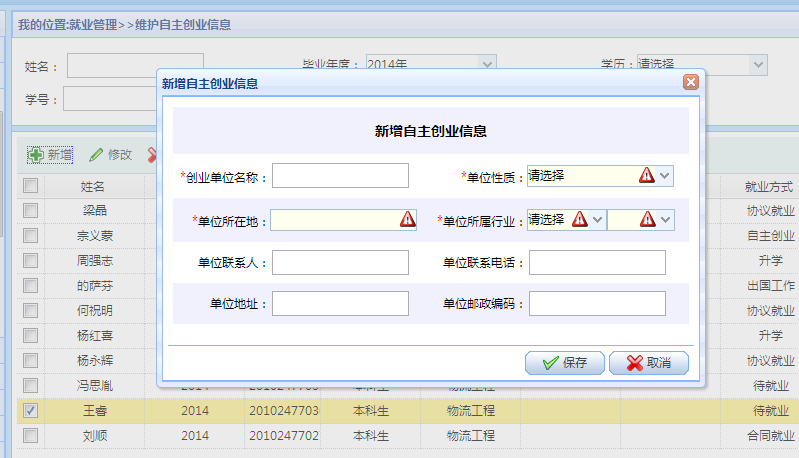Focus the 单位所在地 input field
This screenshot has height=458, width=799.
343,220
